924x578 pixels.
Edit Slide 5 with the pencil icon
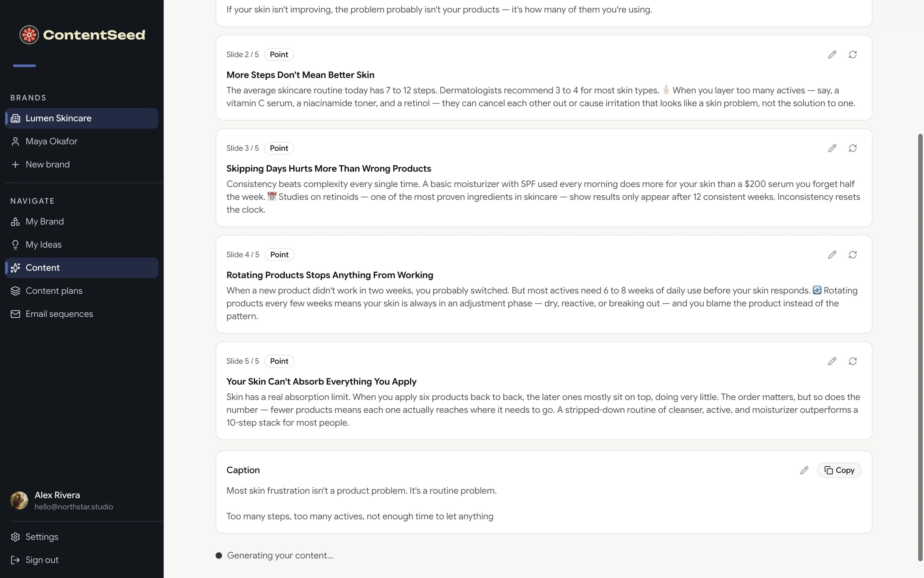point(832,361)
